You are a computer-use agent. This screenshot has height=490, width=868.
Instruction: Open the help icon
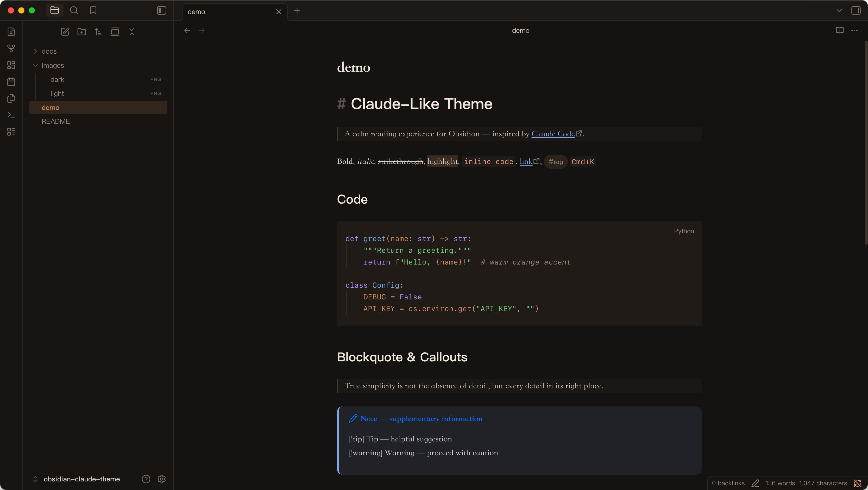pos(146,479)
